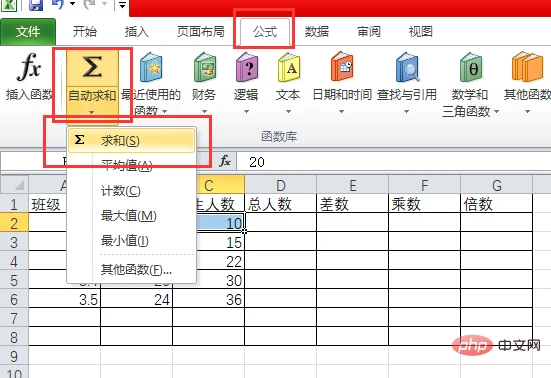Click cell containing value 24
Image resolution: width=551 pixels, height=378 pixels.
pos(136,299)
